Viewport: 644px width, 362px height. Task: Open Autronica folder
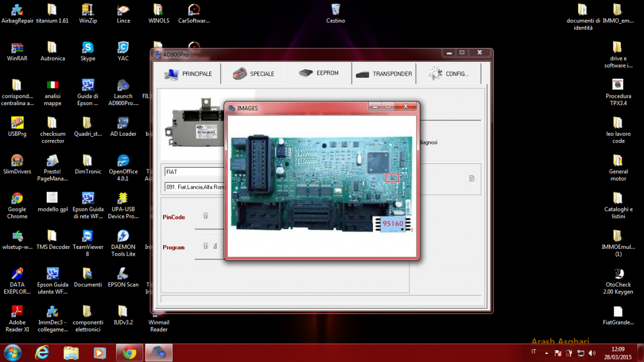click(52, 51)
